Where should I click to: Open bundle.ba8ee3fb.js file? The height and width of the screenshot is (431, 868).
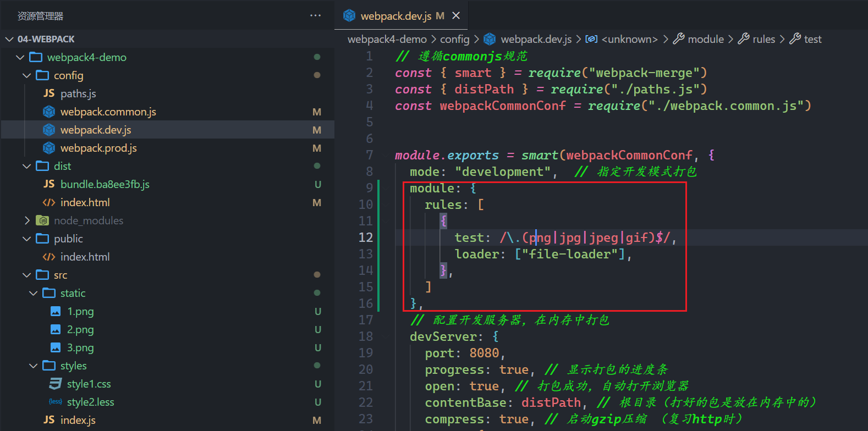(x=105, y=184)
